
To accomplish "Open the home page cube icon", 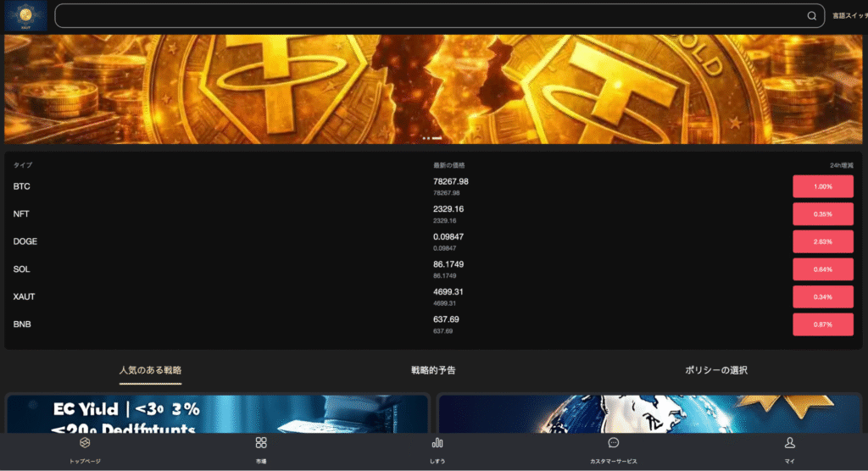I will (x=85, y=443).
